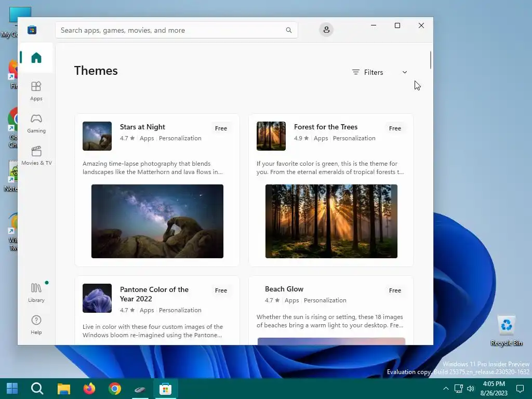Open the Library in sidebar
The width and height of the screenshot is (532, 399).
pos(36,293)
